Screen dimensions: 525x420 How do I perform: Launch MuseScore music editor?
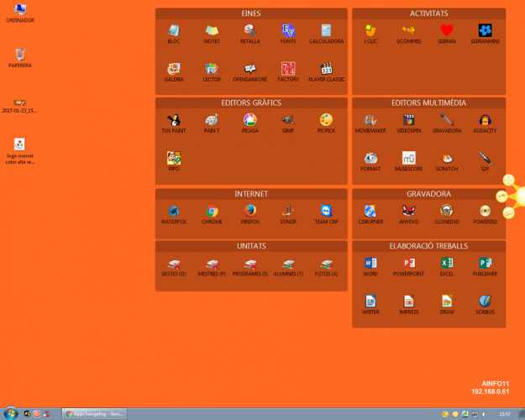click(408, 159)
